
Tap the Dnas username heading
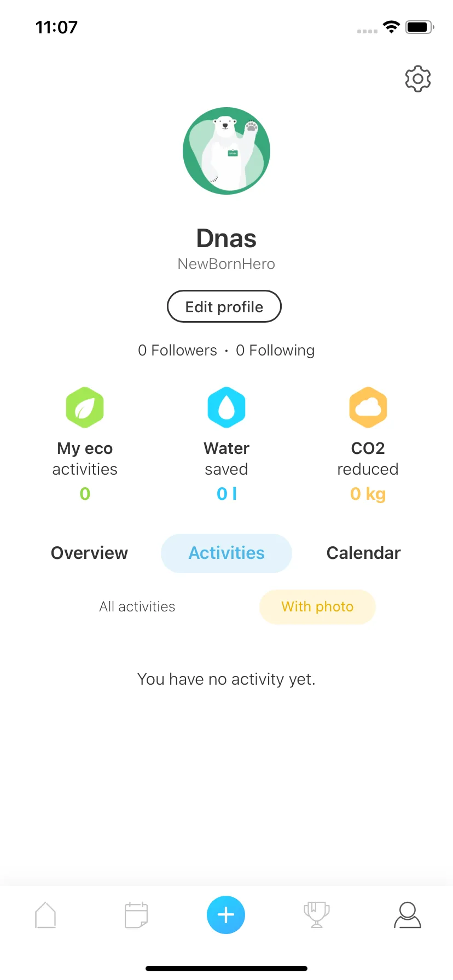[x=226, y=238]
